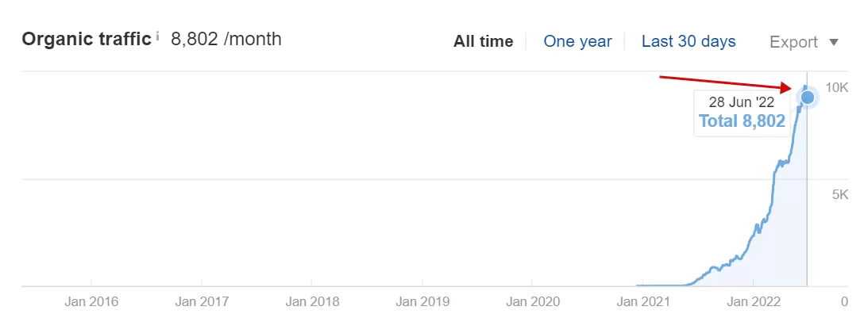Select the All time range tab

click(483, 41)
